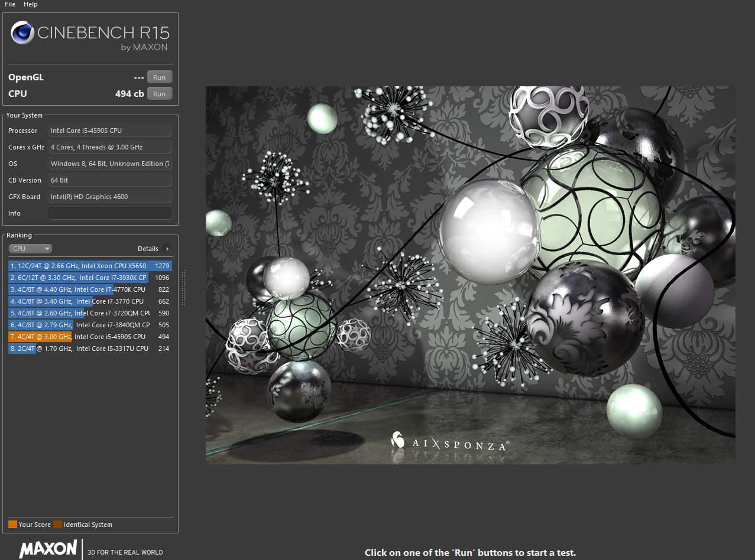Click the Details label in Ranking
This screenshot has width=755, height=560.
(148, 249)
